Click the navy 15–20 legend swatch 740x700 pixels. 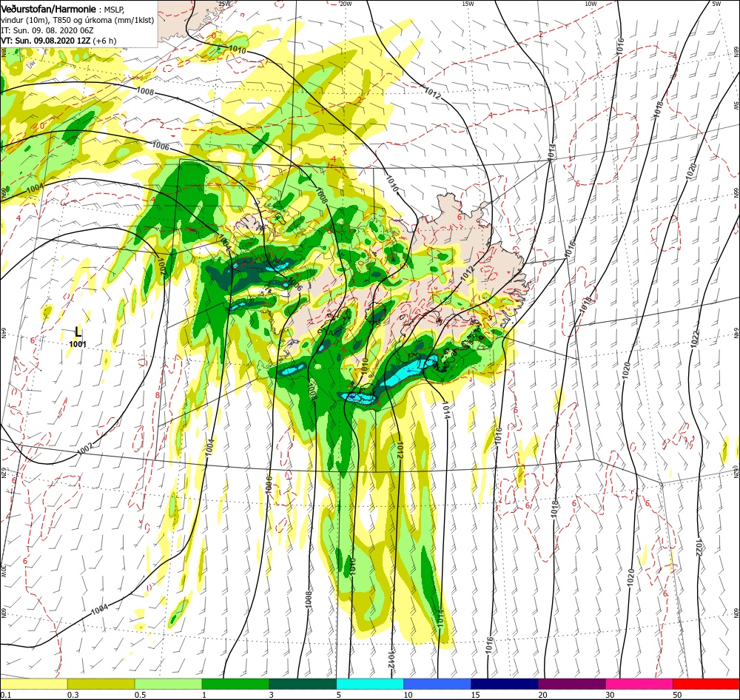[x=505, y=684]
